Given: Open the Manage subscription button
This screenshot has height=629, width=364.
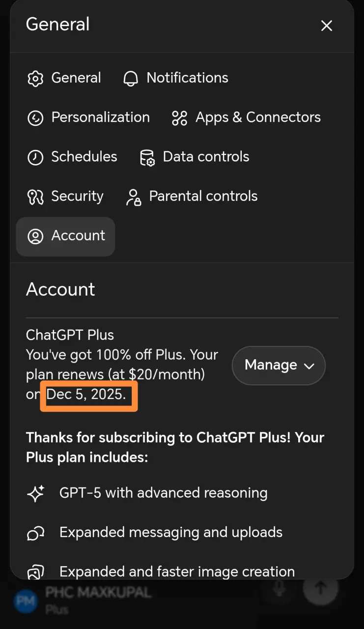Looking at the screenshot, I should [279, 366].
